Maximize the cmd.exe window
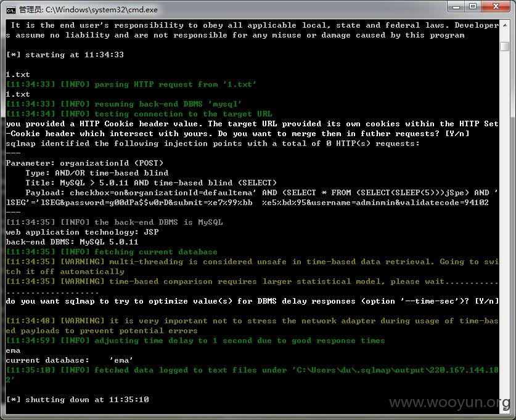The image size is (516, 420). tap(473, 7)
